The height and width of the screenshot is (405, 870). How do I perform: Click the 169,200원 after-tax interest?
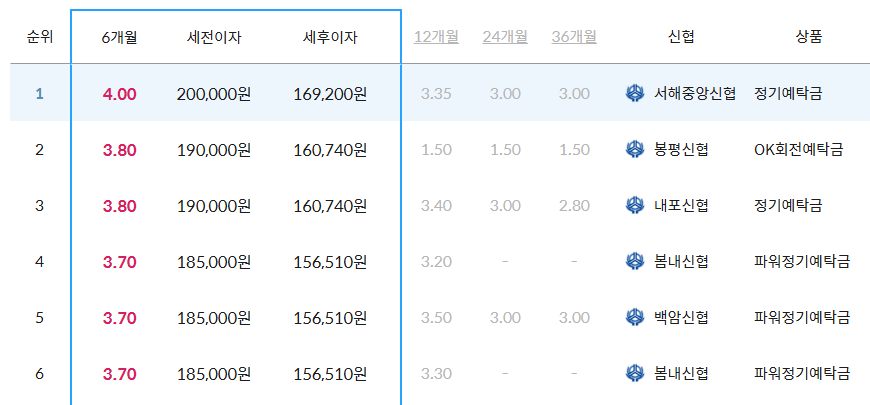tap(330, 94)
